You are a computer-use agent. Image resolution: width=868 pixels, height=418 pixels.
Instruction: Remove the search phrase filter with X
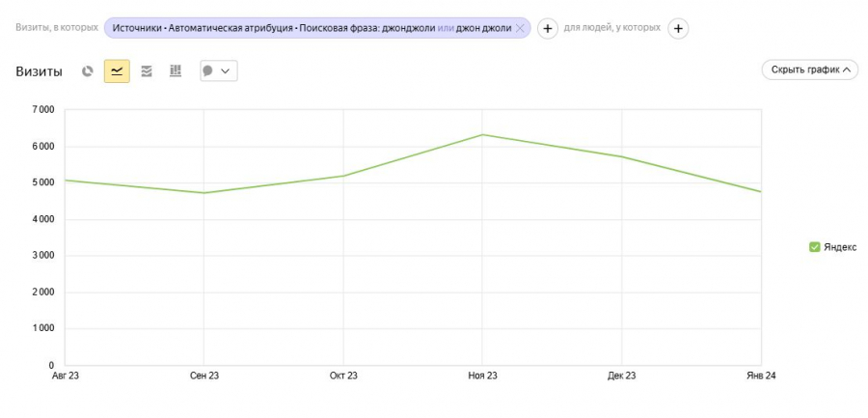pyautogui.click(x=520, y=28)
